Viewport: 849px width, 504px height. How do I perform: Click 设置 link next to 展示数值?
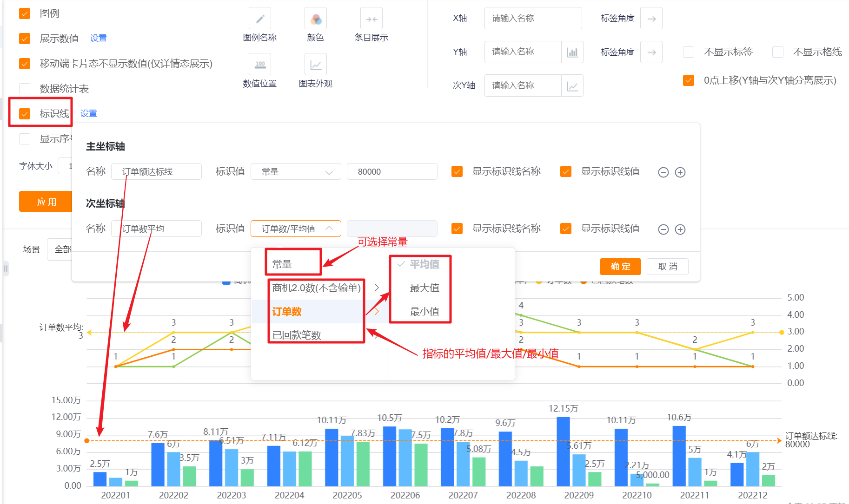tap(99, 38)
